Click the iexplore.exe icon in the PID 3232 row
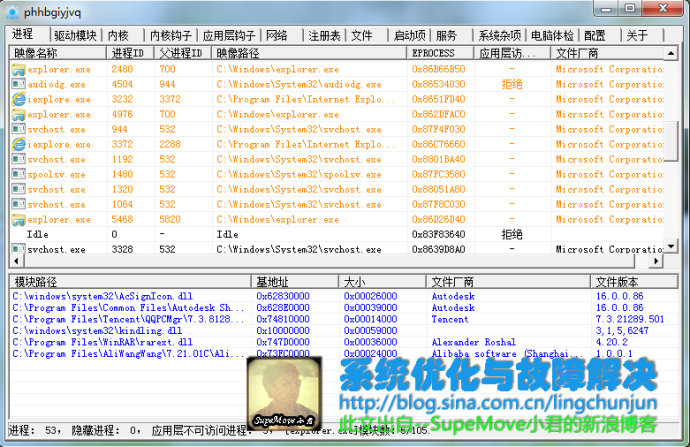The image size is (690, 447). (18, 99)
